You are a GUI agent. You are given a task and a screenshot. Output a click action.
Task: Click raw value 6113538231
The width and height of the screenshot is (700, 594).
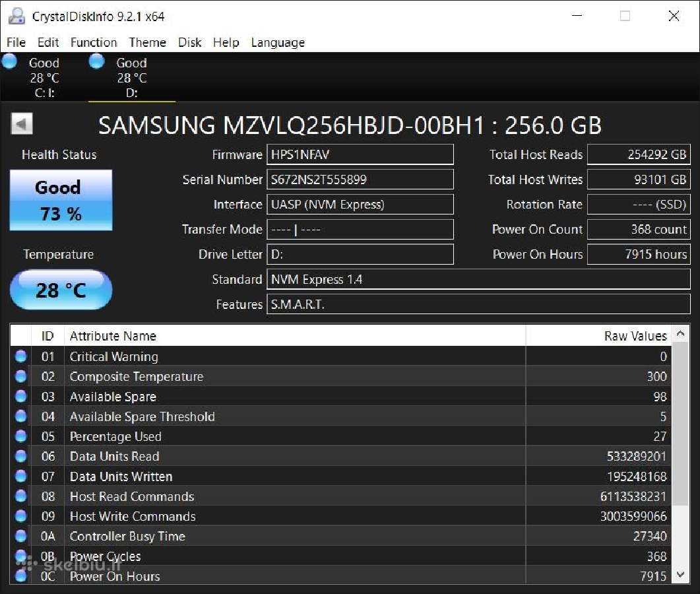tap(633, 496)
